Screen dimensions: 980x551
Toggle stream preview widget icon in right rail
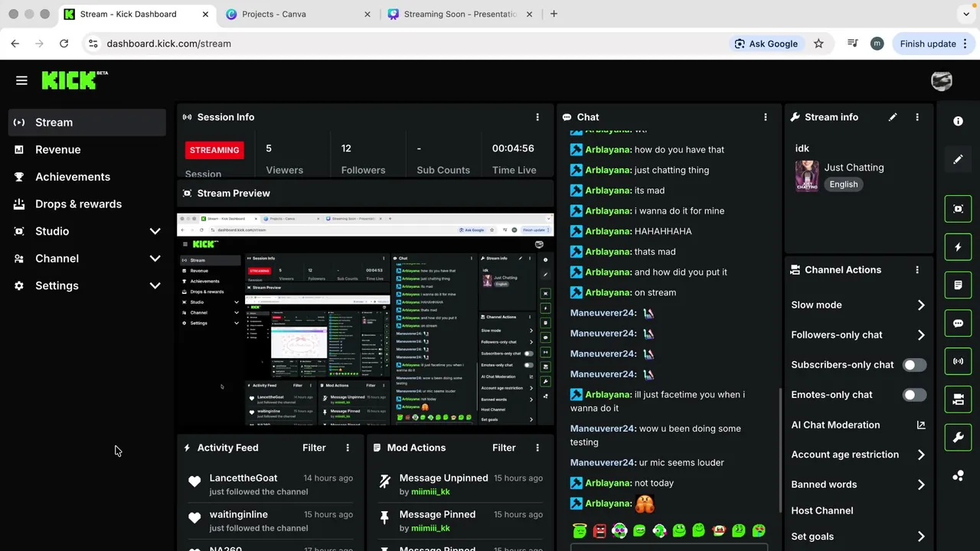tap(958, 209)
